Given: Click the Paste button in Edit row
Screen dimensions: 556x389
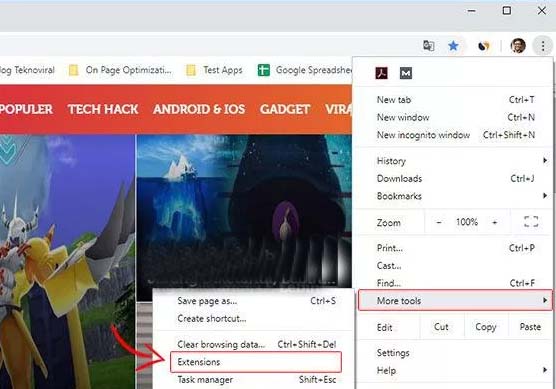Looking at the screenshot, I should click(530, 327).
